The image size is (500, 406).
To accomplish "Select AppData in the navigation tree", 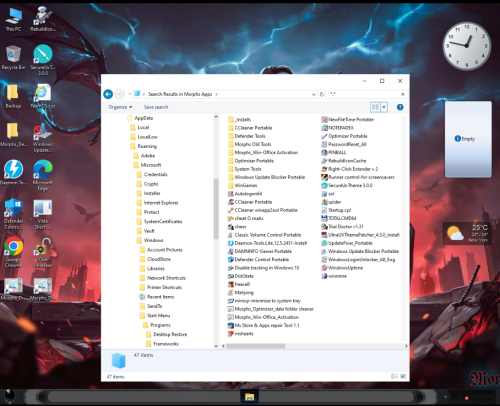I will click(140, 118).
